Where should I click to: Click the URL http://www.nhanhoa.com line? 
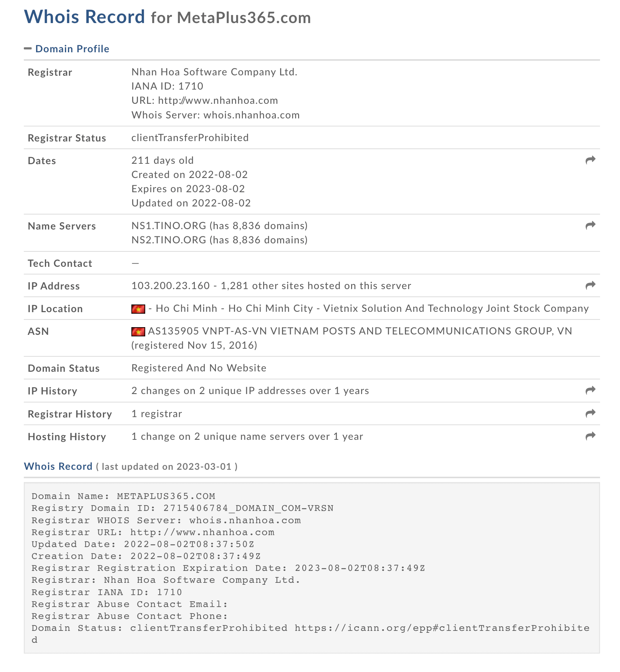coord(205,100)
